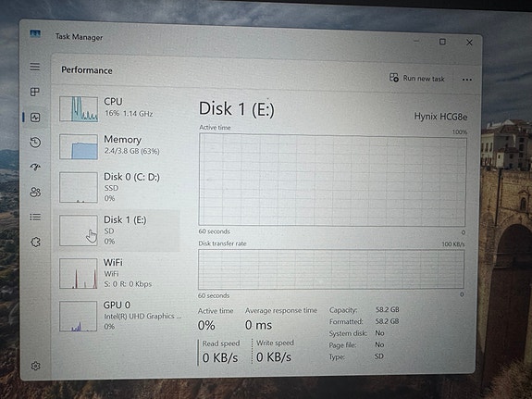The width and height of the screenshot is (532, 399).
Task: Close the Task Manager window
Action: pos(469,43)
